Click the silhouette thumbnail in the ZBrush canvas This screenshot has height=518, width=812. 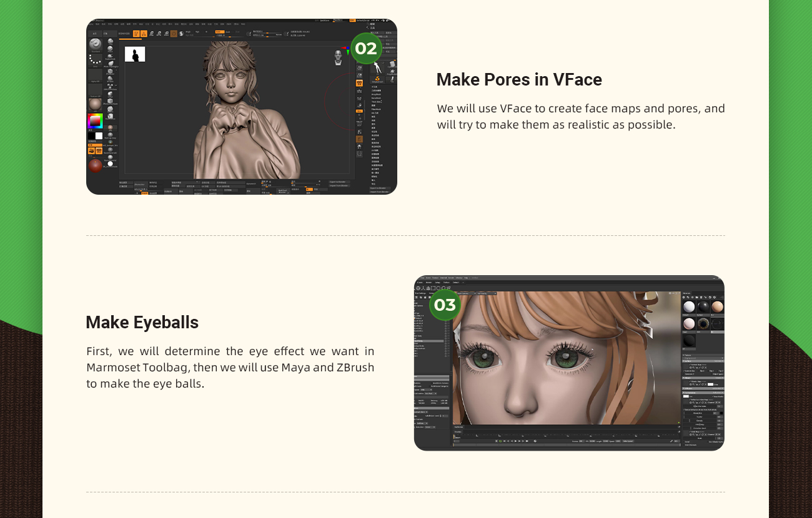pyautogui.click(x=135, y=54)
